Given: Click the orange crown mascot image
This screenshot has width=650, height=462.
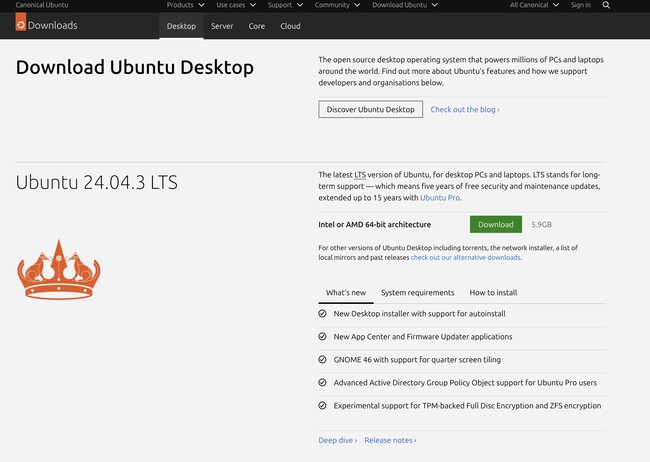Looking at the screenshot, I should pyautogui.click(x=55, y=269).
